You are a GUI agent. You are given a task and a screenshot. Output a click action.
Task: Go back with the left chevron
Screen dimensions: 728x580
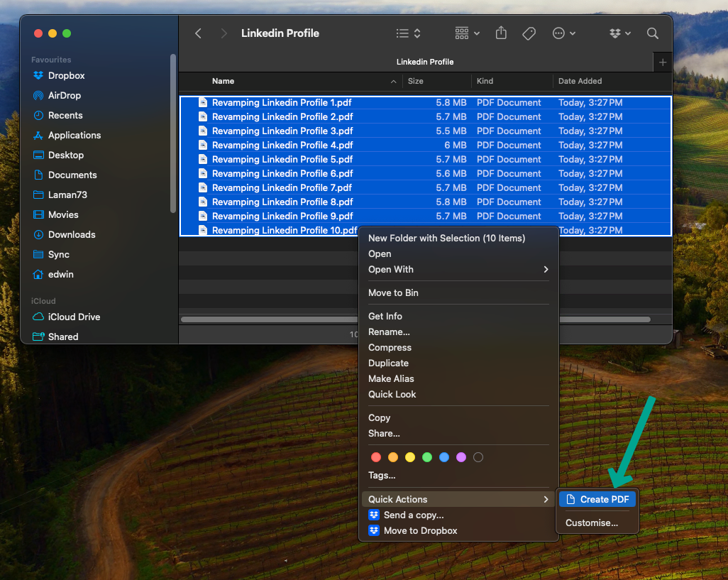point(198,33)
